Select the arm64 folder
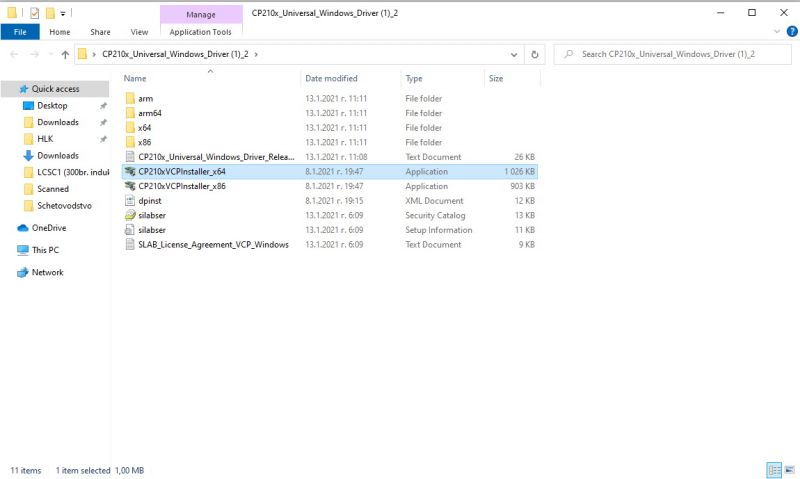The height and width of the screenshot is (479, 800). [150, 113]
